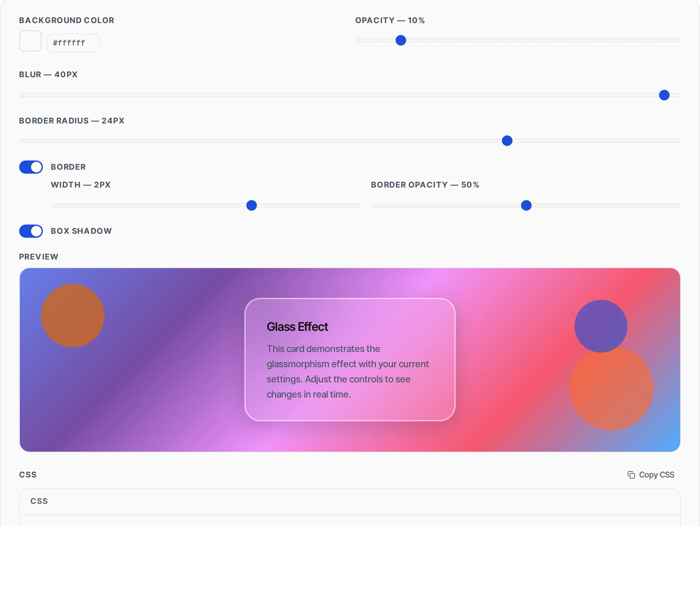Click the Background Color label
The height and width of the screenshot is (595, 700).
[67, 20]
